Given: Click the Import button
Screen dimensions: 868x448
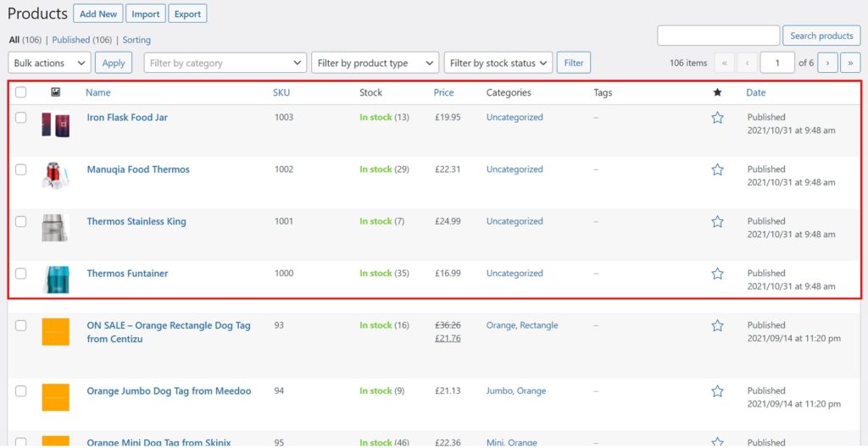Looking at the screenshot, I should (146, 14).
